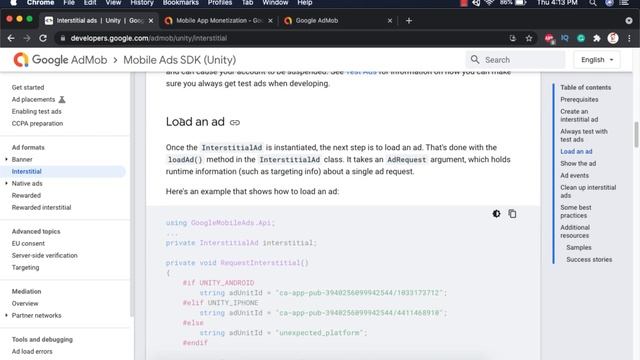Screen dimensions: 640x360
Task: Open the Bookmarks menu
Action: 180,3
